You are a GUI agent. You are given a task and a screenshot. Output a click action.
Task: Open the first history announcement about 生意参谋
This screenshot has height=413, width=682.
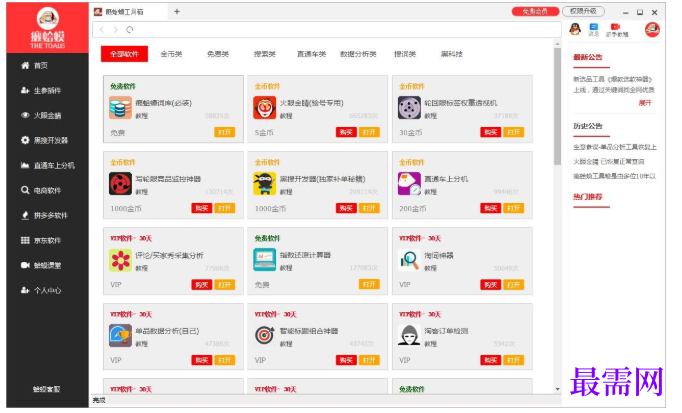pyautogui.click(x=615, y=147)
